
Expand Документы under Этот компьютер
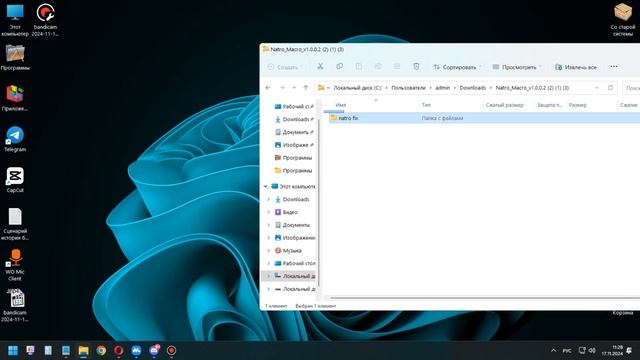click(268, 225)
